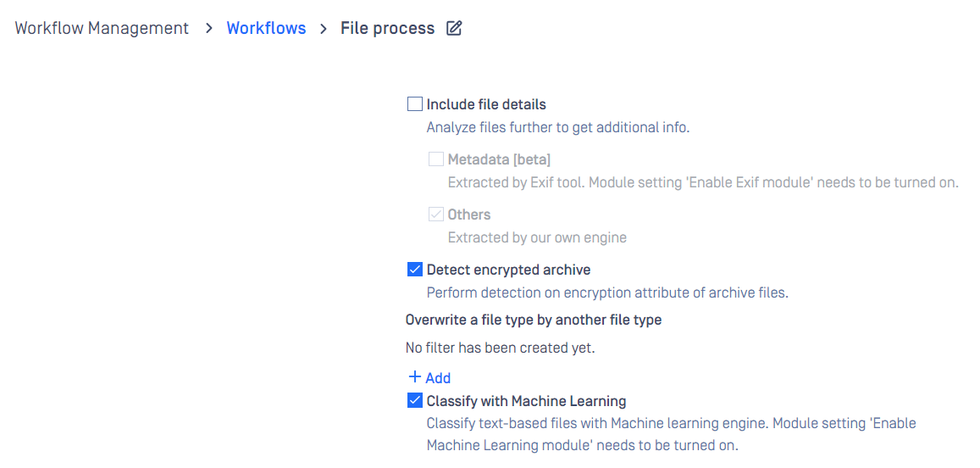Click the chevron after Workflow Management
This screenshot has height=468, width=980.
(208, 29)
